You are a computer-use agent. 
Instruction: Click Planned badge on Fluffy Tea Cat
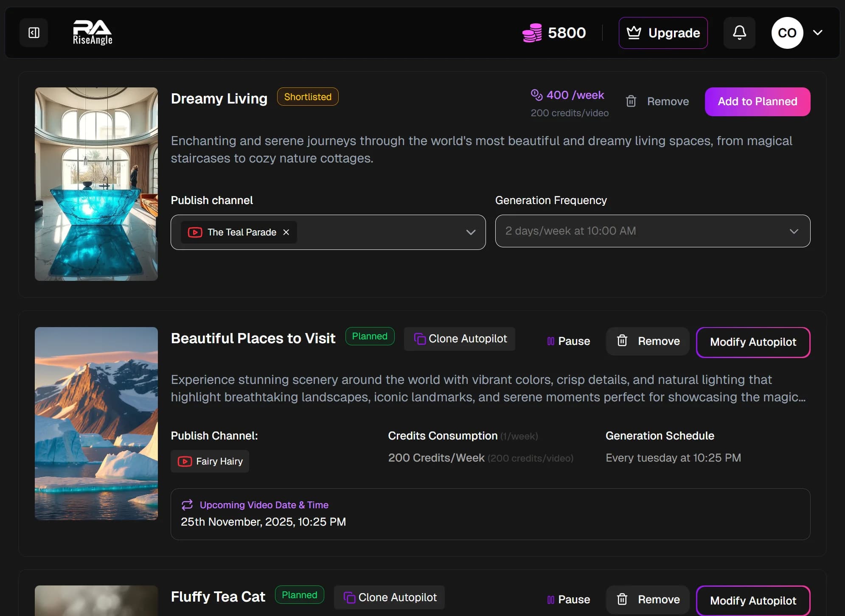pyautogui.click(x=300, y=595)
